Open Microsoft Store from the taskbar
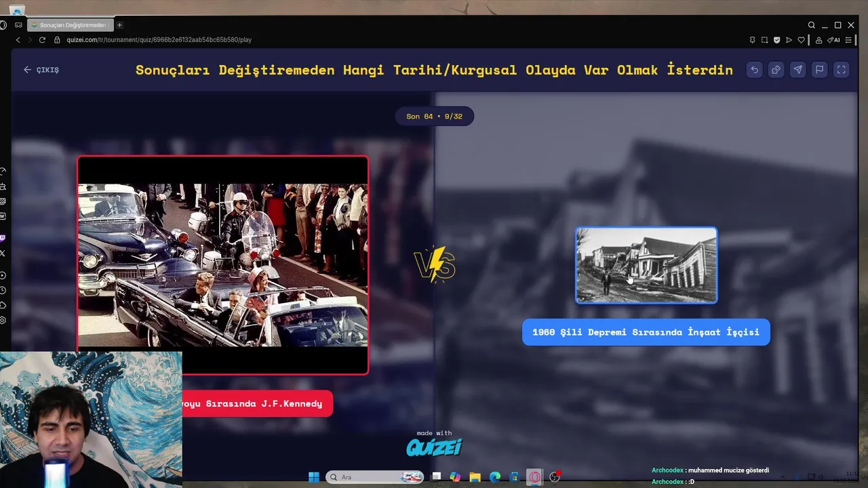The height and width of the screenshot is (488, 868). point(515,477)
